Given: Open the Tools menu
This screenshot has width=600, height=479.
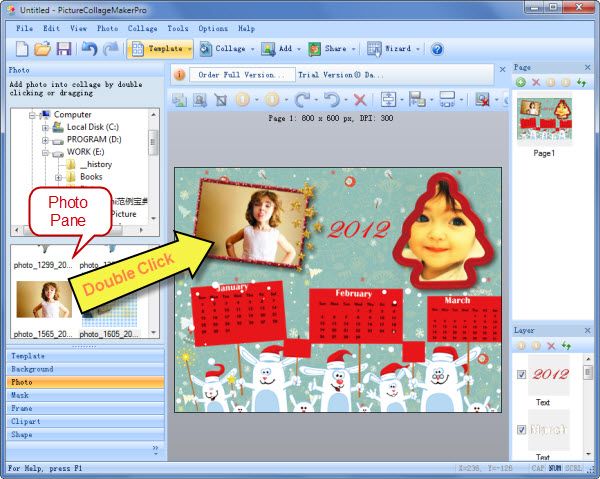Looking at the screenshot, I should click(x=178, y=28).
